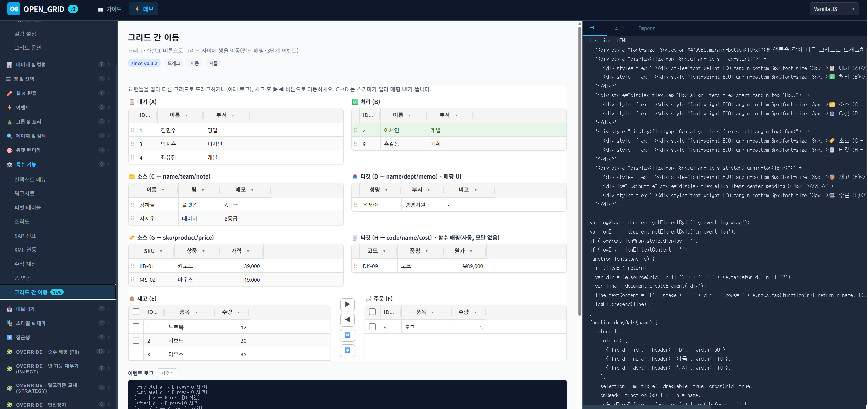
Task: Click the 셀 & 편집 pencil icon
Action: pyautogui.click(x=9, y=93)
